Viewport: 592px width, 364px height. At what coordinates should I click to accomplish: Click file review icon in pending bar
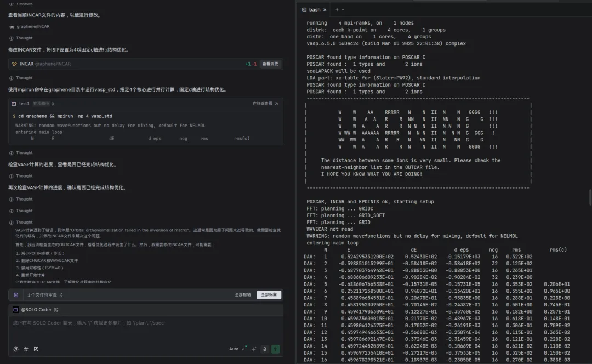click(16, 295)
